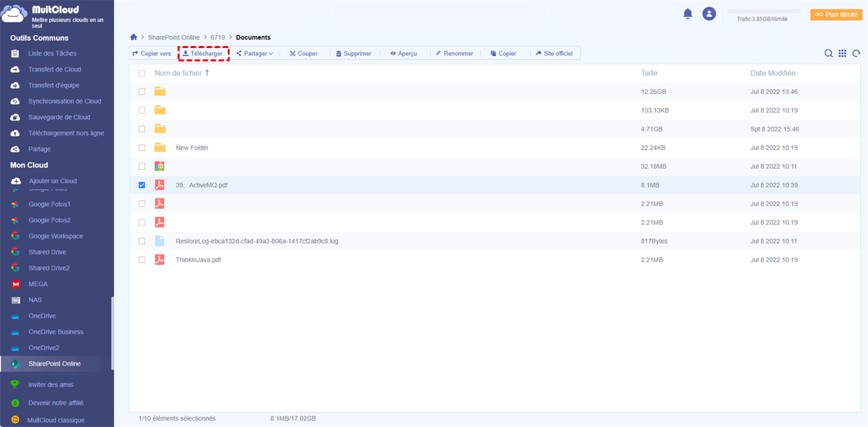Check the New Folder checkbox

click(142, 147)
